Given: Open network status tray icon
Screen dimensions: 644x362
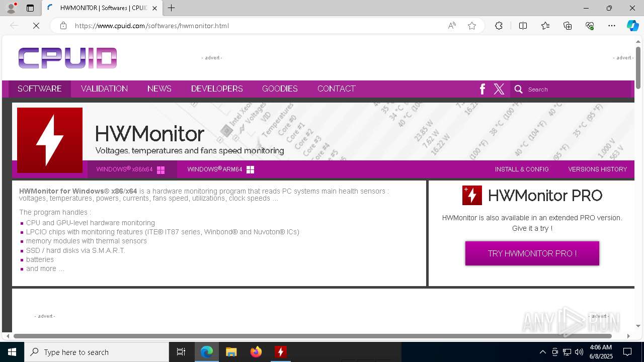Looking at the screenshot, I should (567, 352).
